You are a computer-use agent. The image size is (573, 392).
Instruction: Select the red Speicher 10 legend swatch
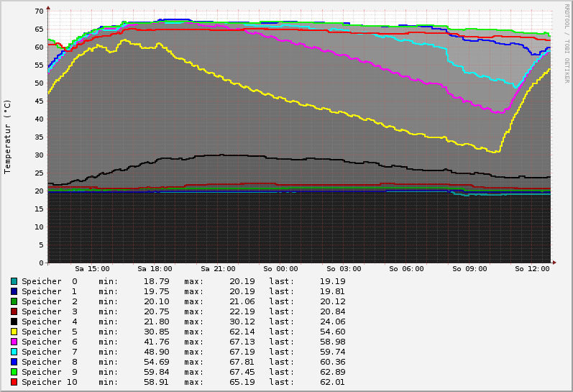click(14, 382)
